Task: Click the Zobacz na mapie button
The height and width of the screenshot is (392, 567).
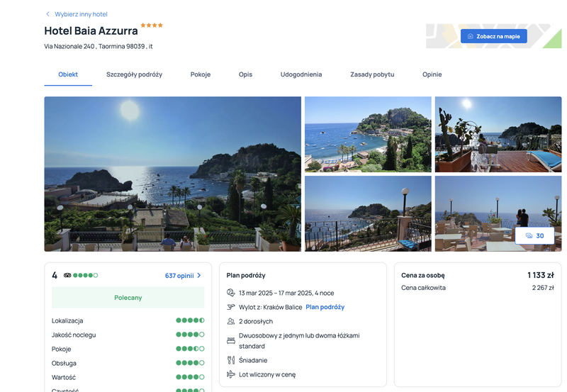Action: click(493, 36)
